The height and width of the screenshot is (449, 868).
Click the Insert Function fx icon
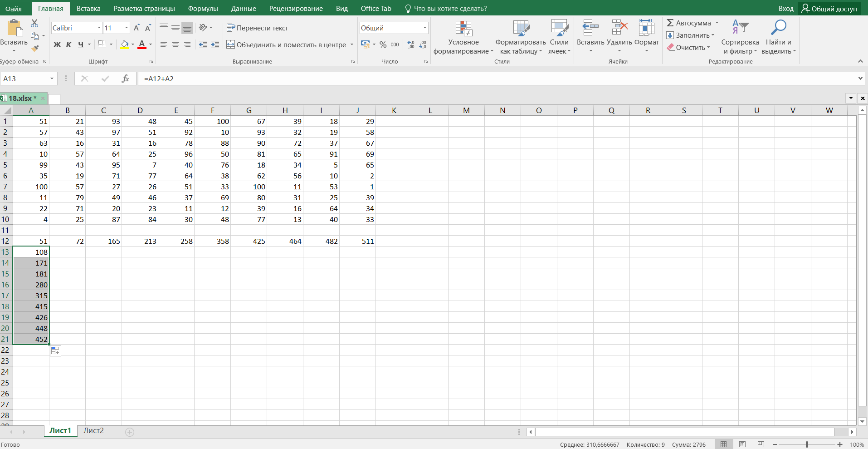click(x=125, y=79)
